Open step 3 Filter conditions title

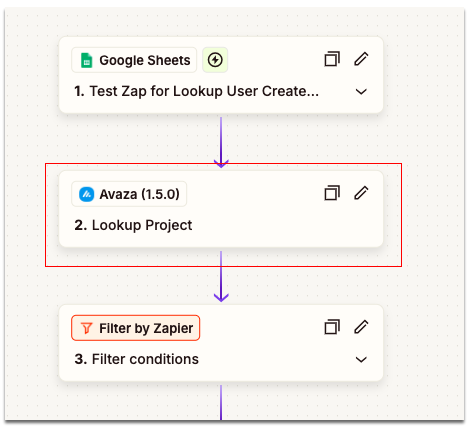136,359
